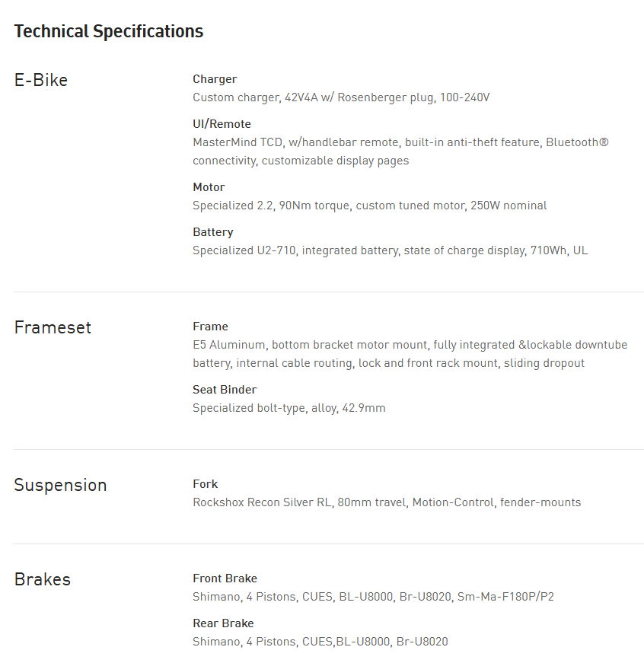Image resolution: width=644 pixels, height=663 pixels.
Task: Select the Rear Brake label
Action: 223,623
